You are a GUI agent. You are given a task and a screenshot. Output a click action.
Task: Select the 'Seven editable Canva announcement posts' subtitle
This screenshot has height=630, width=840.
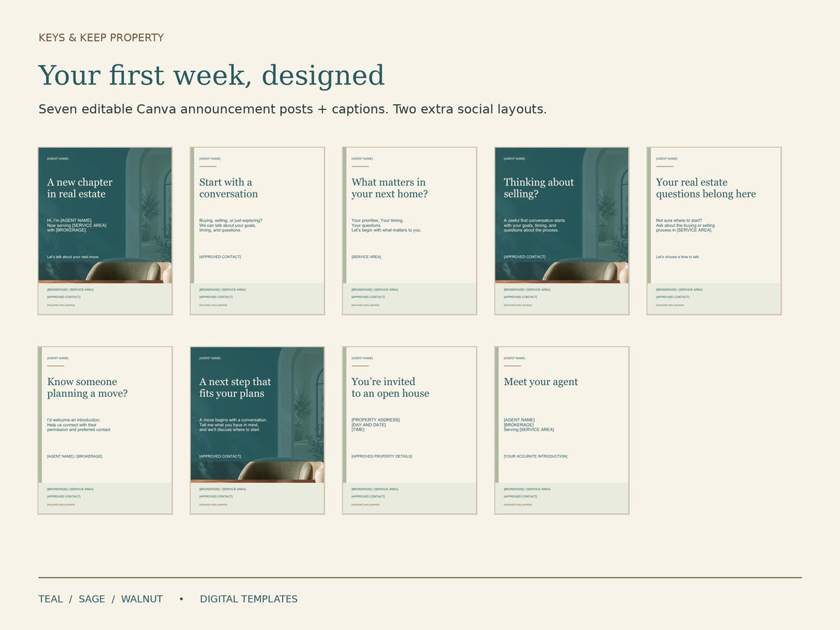293,109
